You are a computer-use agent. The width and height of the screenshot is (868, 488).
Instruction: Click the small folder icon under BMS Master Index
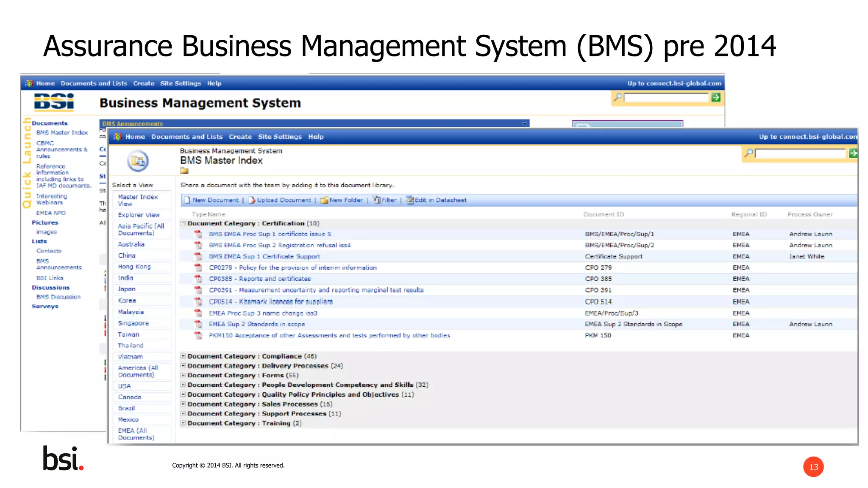tap(184, 170)
